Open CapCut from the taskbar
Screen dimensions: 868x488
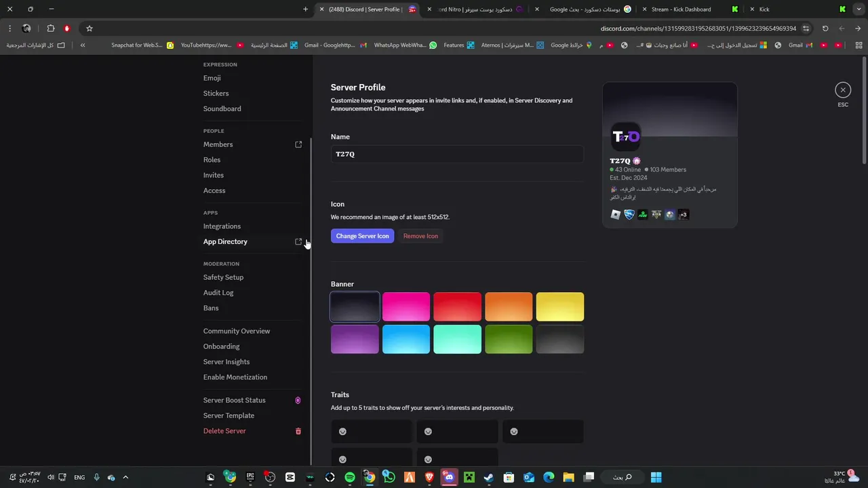(290, 477)
